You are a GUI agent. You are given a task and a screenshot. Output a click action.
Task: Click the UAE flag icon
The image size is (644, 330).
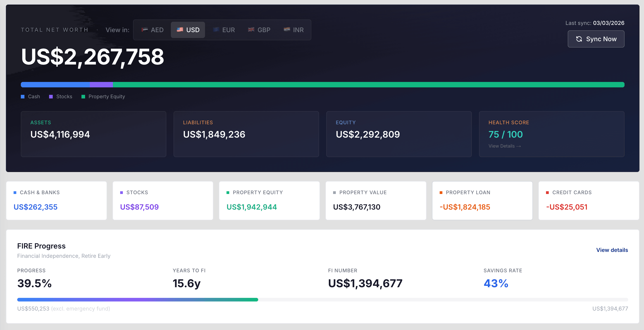pyautogui.click(x=145, y=30)
